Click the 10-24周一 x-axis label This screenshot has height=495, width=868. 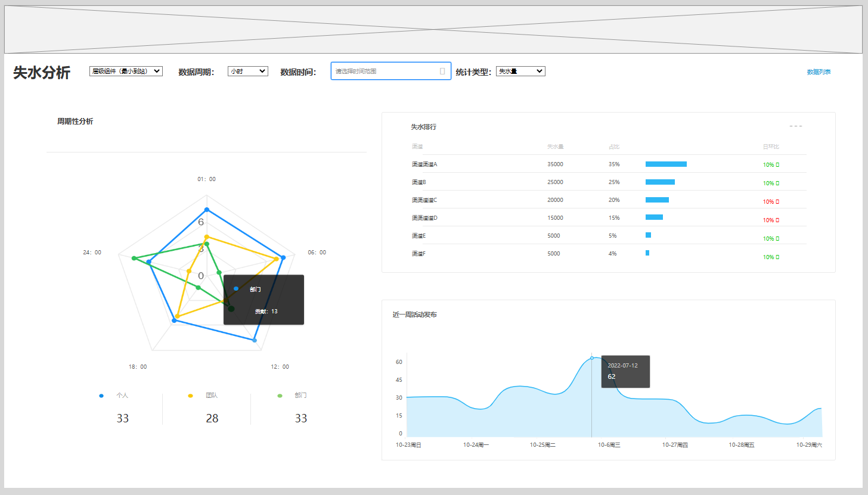click(x=476, y=445)
